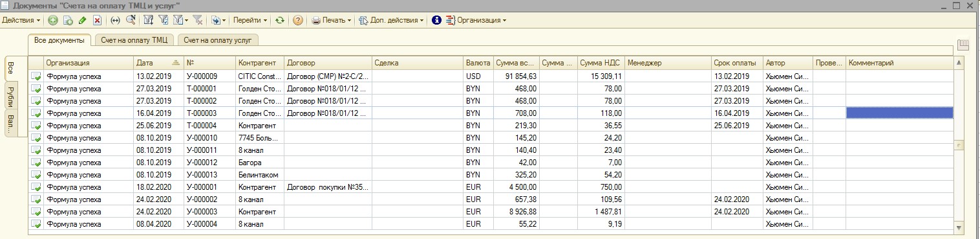980x239 pixels.
Task: Switch to Счет на оплату ТМЦ tab
Action: [134, 40]
